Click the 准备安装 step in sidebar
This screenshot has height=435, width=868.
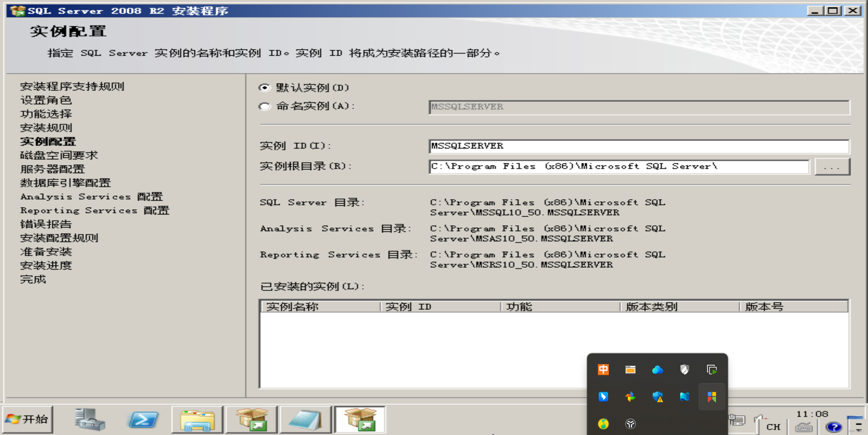(46, 252)
